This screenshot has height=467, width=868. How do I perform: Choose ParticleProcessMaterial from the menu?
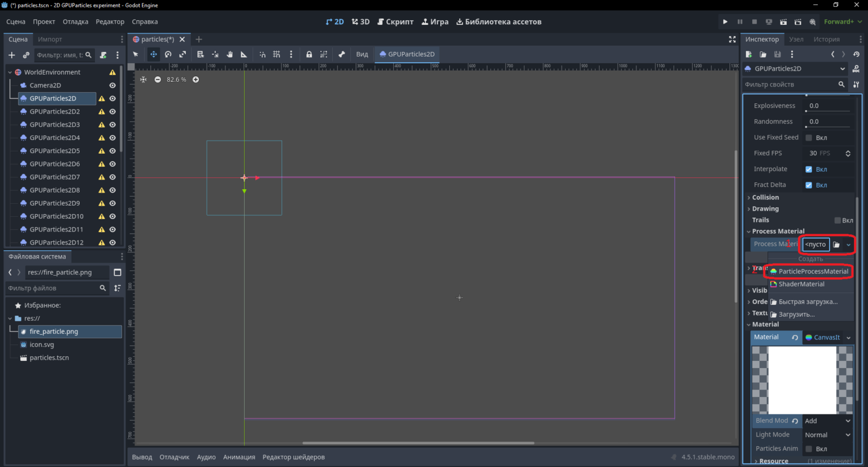coord(809,272)
